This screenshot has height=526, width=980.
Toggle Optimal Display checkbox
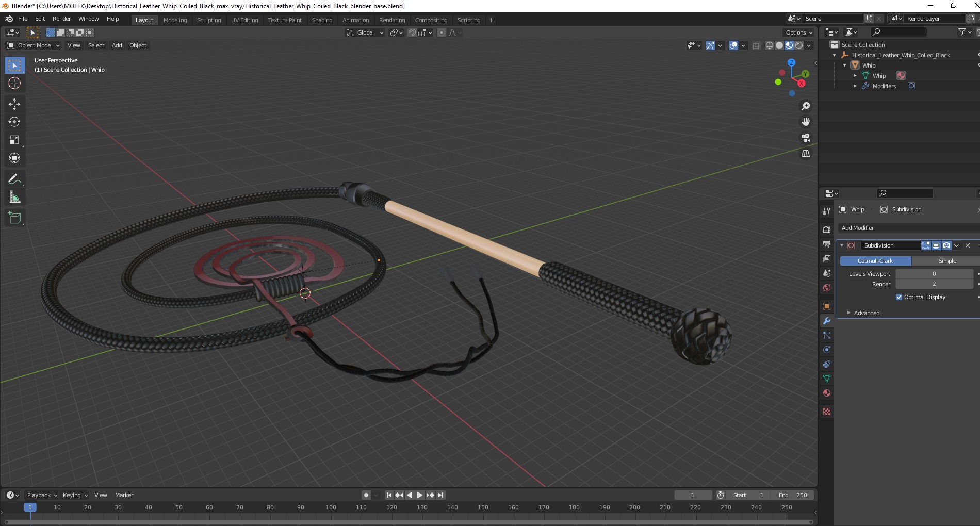(899, 297)
